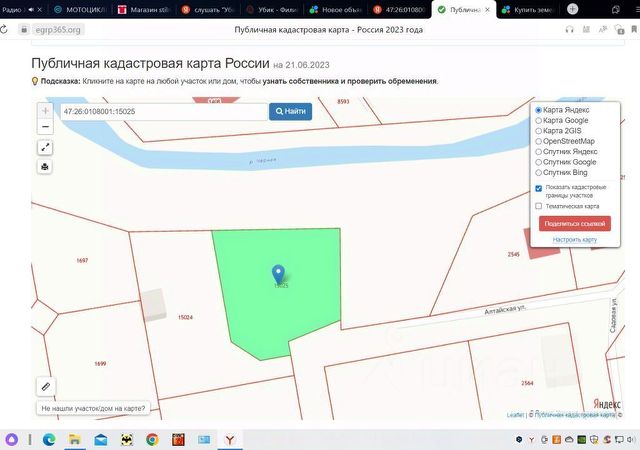
Task: Open the Настроить карту link
Action: click(x=574, y=240)
